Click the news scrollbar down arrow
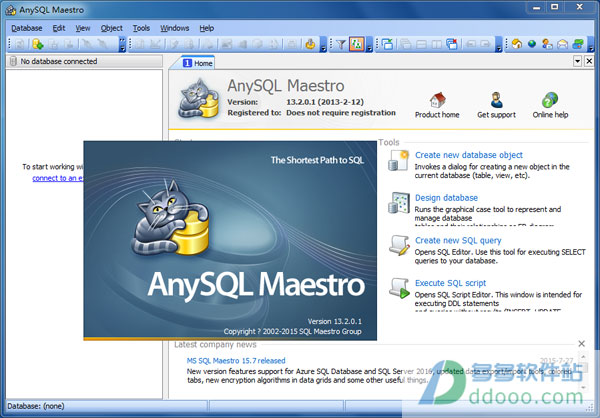Viewport: 600px width, 418px height. click(x=584, y=387)
